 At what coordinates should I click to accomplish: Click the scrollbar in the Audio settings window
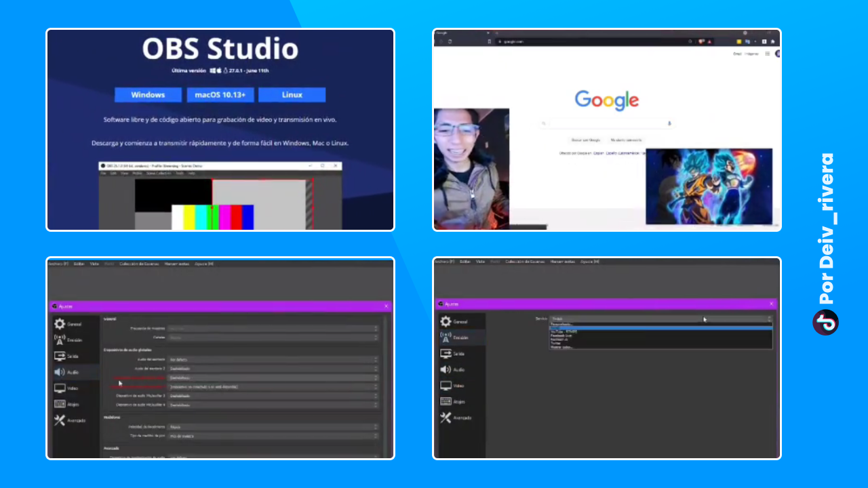[x=387, y=386]
